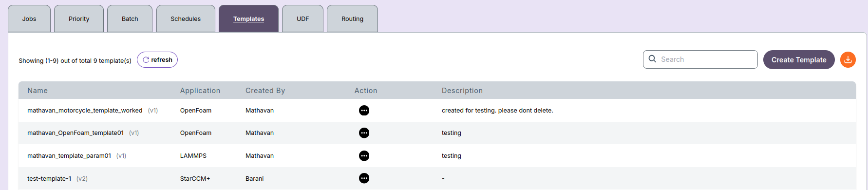
Task: Click Mathavan in the mathavan_template_param01 row
Action: 260,156
